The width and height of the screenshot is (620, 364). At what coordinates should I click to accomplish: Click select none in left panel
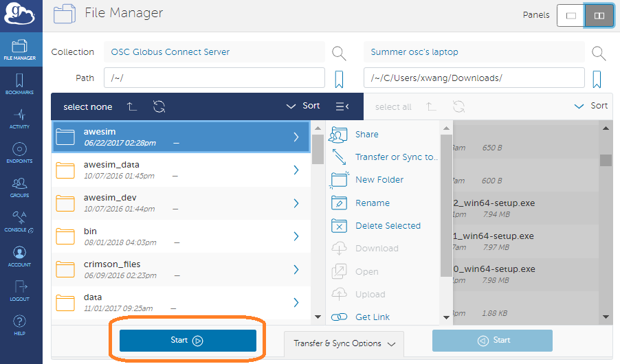(88, 106)
